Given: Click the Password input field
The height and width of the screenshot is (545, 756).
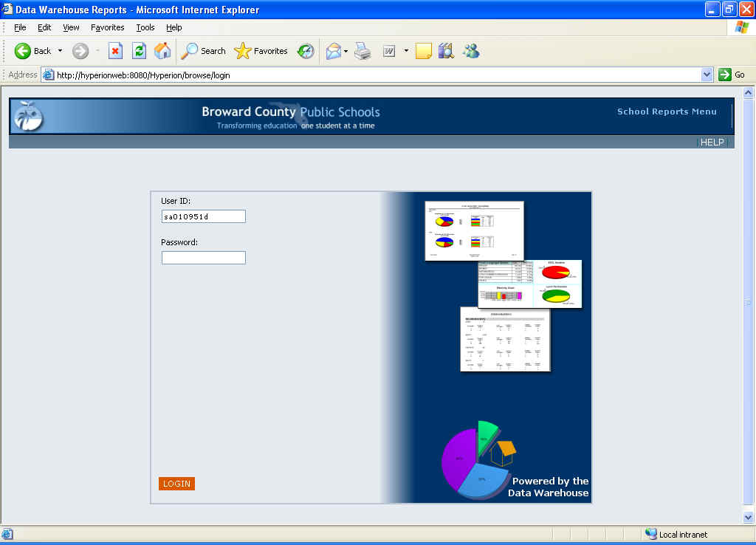Looking at the screenshot, I should coord(204,258).
